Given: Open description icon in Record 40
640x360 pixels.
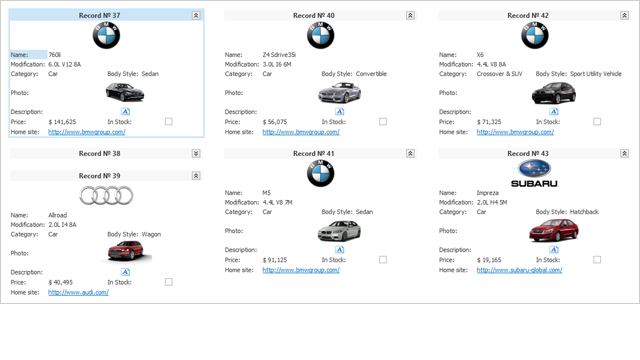Looking at the screenshot, I should (x=340, y=111).
